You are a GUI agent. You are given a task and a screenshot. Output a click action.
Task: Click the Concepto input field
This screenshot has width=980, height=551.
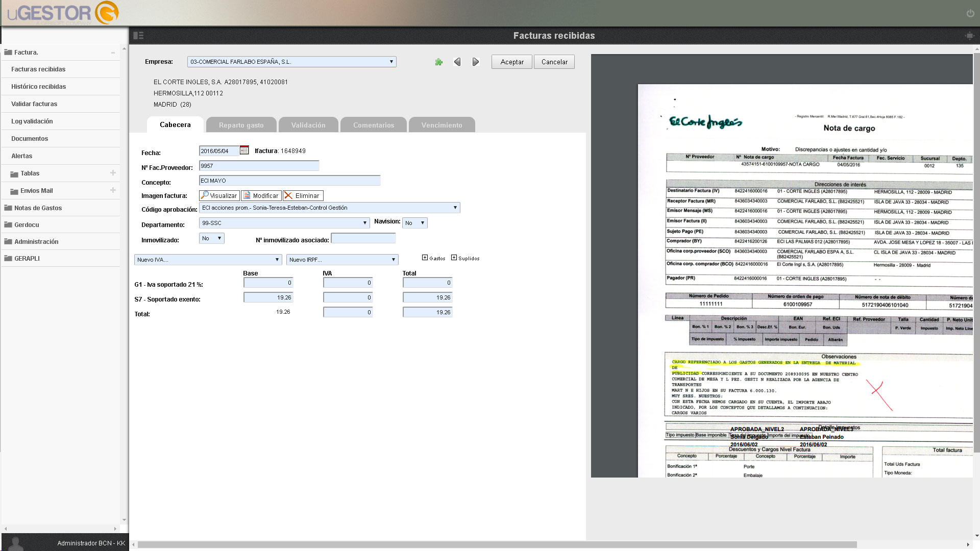pyautogui.click(x=290, y=181)
